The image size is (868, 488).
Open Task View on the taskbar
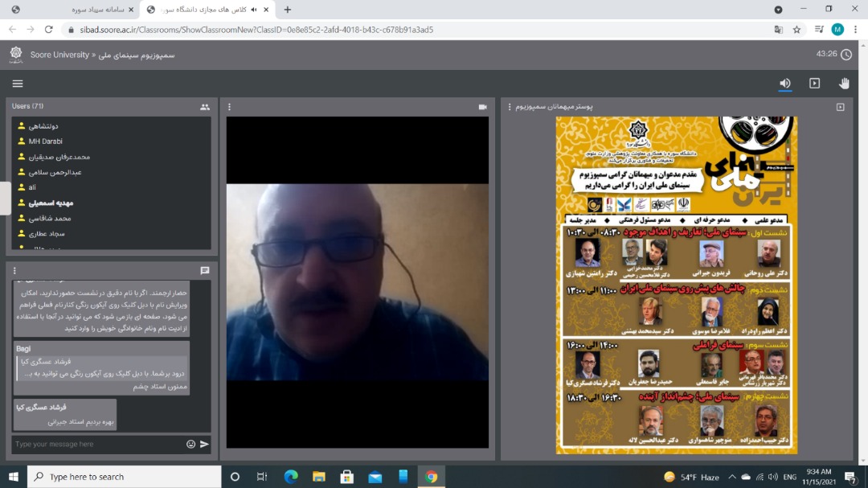(262, 477)
